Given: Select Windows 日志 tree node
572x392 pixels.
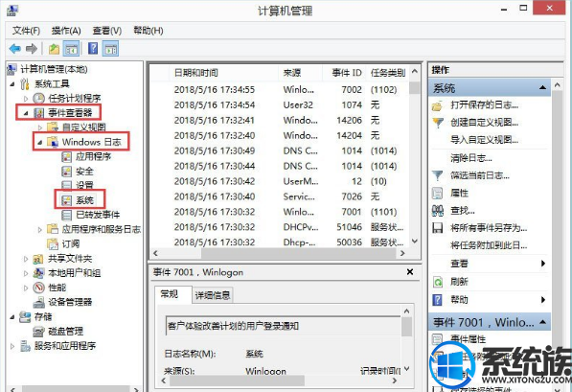Looking at the screenshot, I should tap(91, 142).
